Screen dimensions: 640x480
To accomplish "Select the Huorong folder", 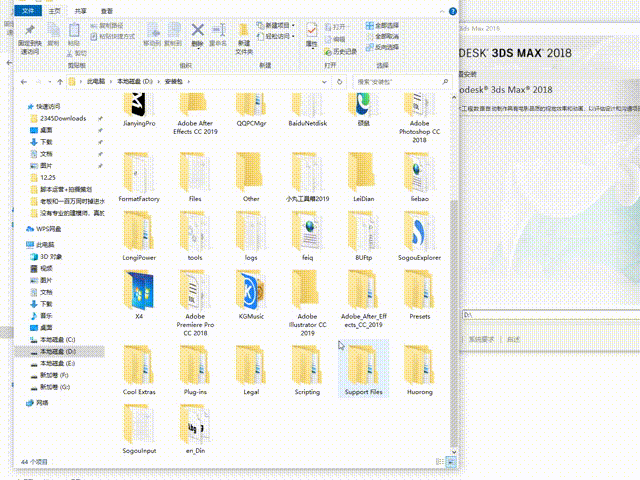I will point(420,370).
